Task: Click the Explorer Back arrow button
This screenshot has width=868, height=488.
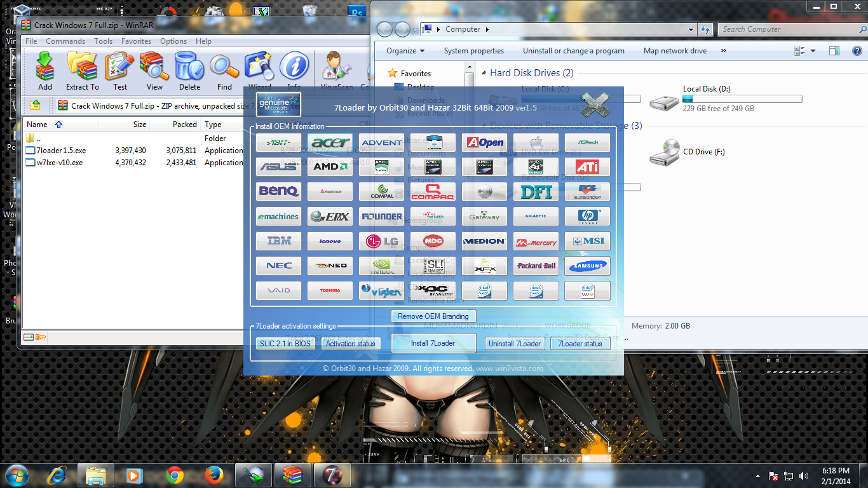Action: [x=385, y=29]
